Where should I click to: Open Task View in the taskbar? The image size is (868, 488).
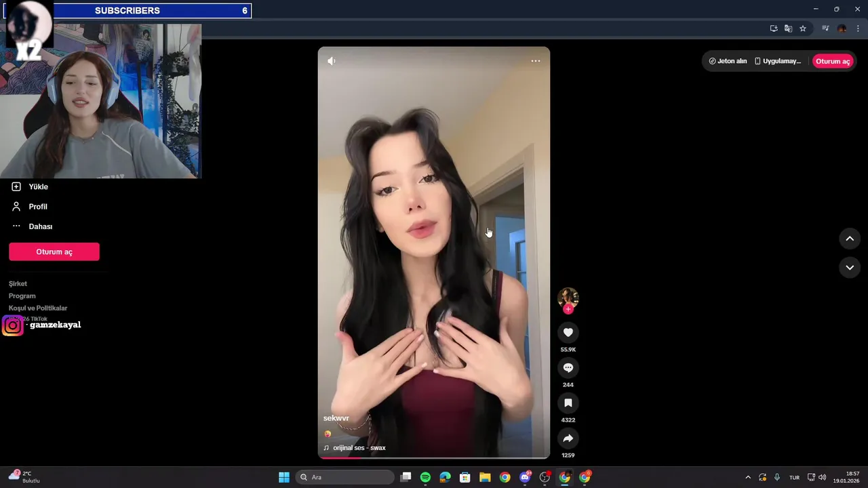coord(406,477)
